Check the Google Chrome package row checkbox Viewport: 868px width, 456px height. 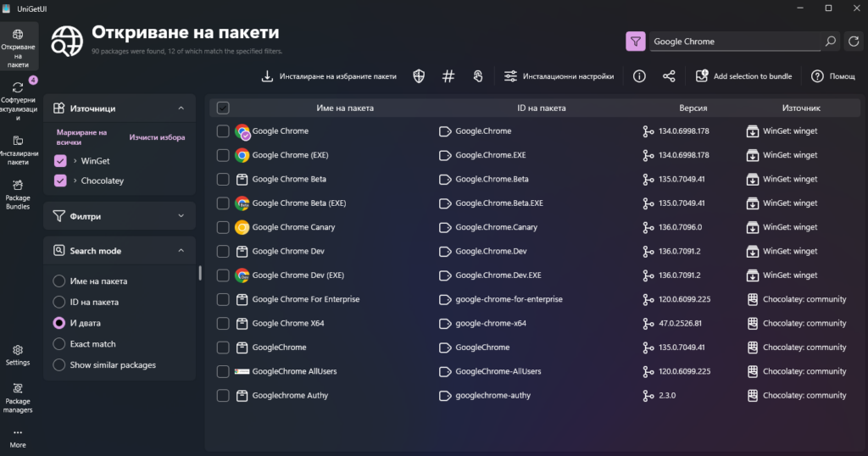223,131
